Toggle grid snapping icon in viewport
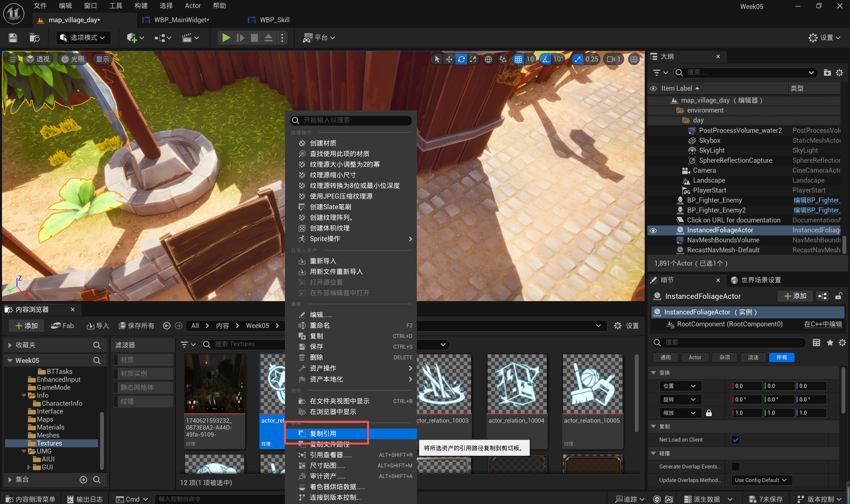Screen dimensions: 850x504 pyautogui.click(x=518, y=59)
